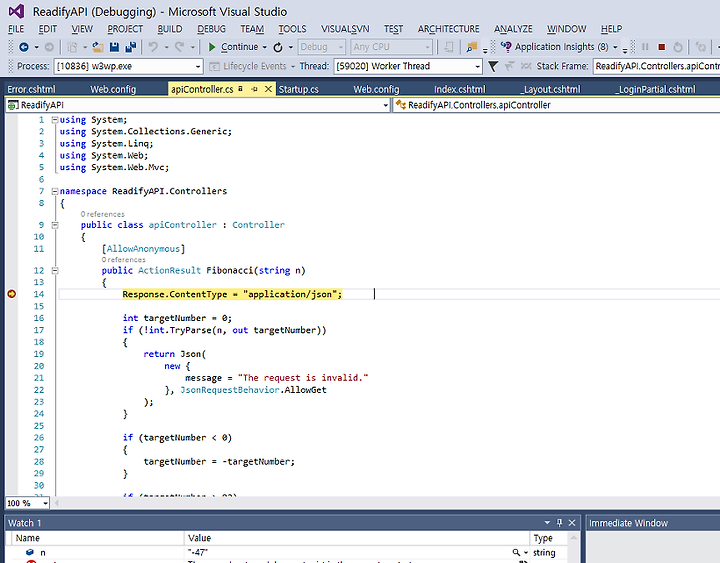Screen dimensions: 720x563
Task: Click the variable cube icon next to n
Action: [x=30, y=552]
